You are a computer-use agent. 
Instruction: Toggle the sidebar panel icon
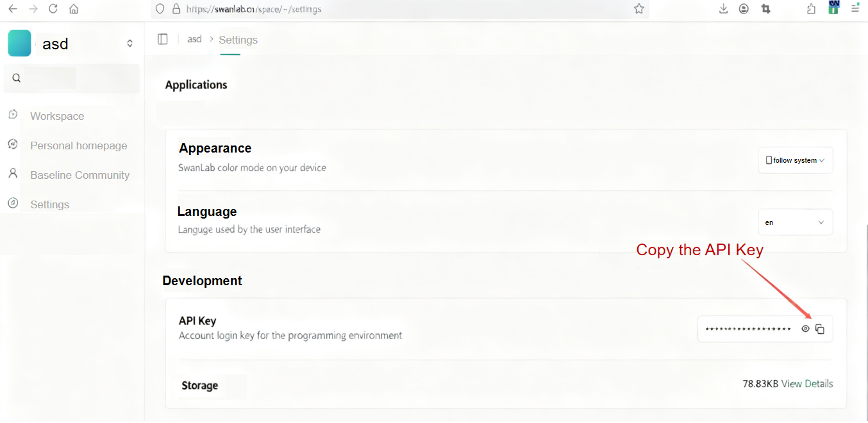click(x=163, y=39)
